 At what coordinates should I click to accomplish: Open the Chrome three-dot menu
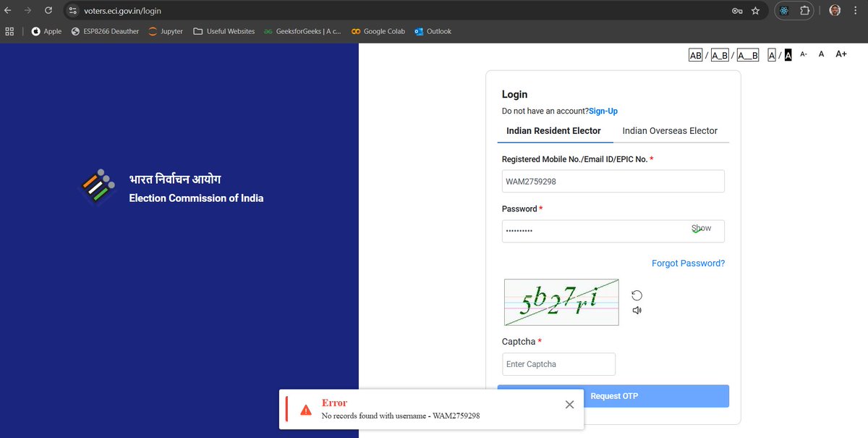[856, 11]
